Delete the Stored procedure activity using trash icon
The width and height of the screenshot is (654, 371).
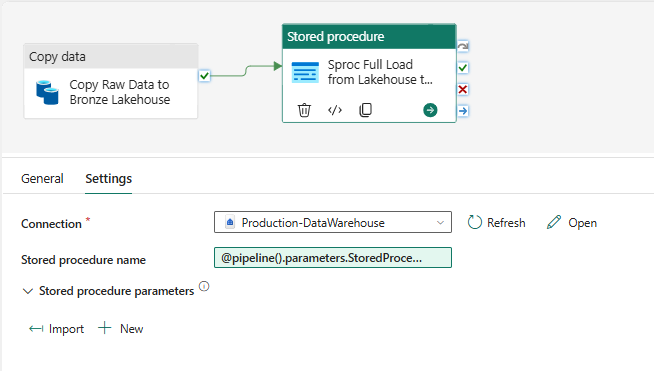[x=304, y=110]
